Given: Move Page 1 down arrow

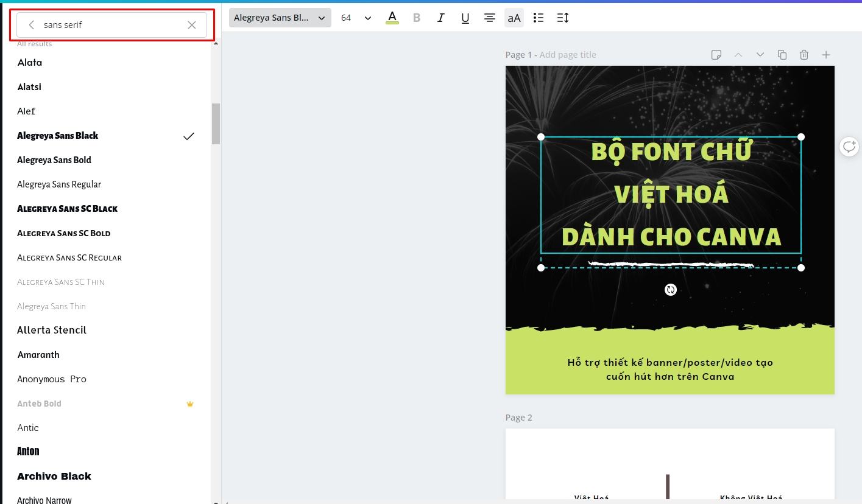Looking at the screenshot, I should point(760,55).
